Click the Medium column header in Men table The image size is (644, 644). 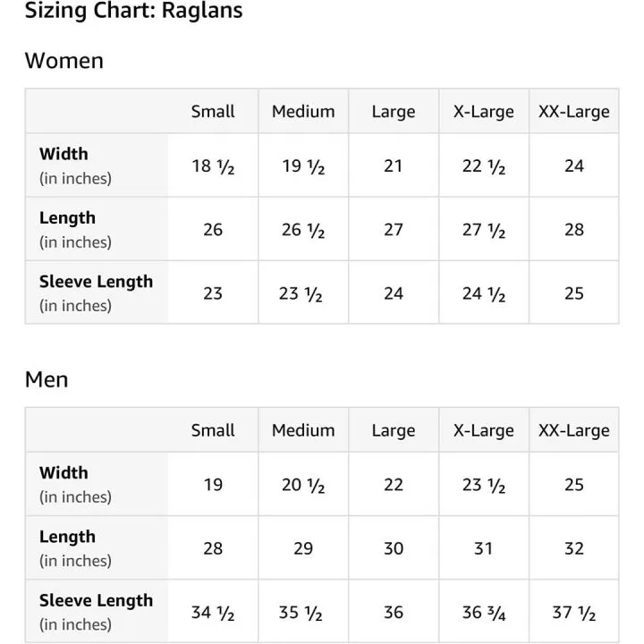point(303,430)
